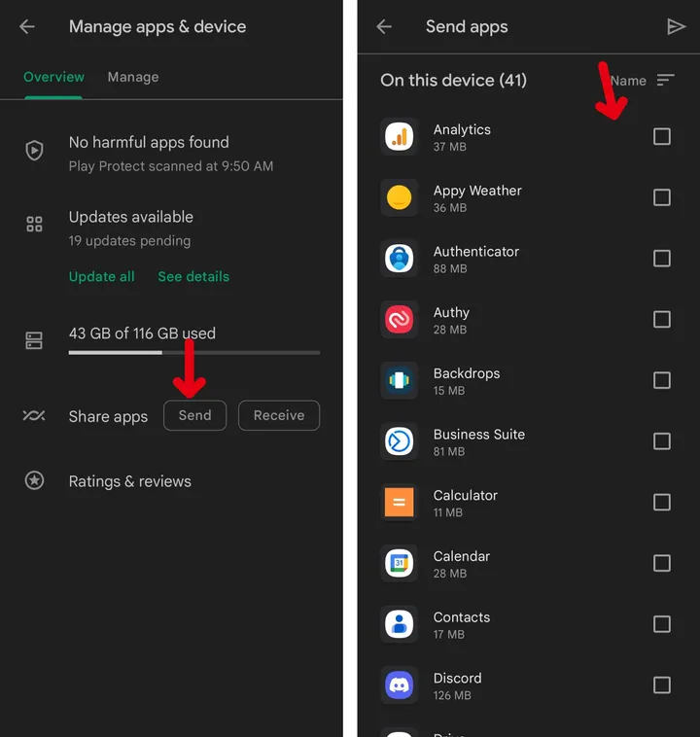Tap the send arrow icon in the Send apps header
This screenshot has height=737, width=700.
tap(676, 27)
